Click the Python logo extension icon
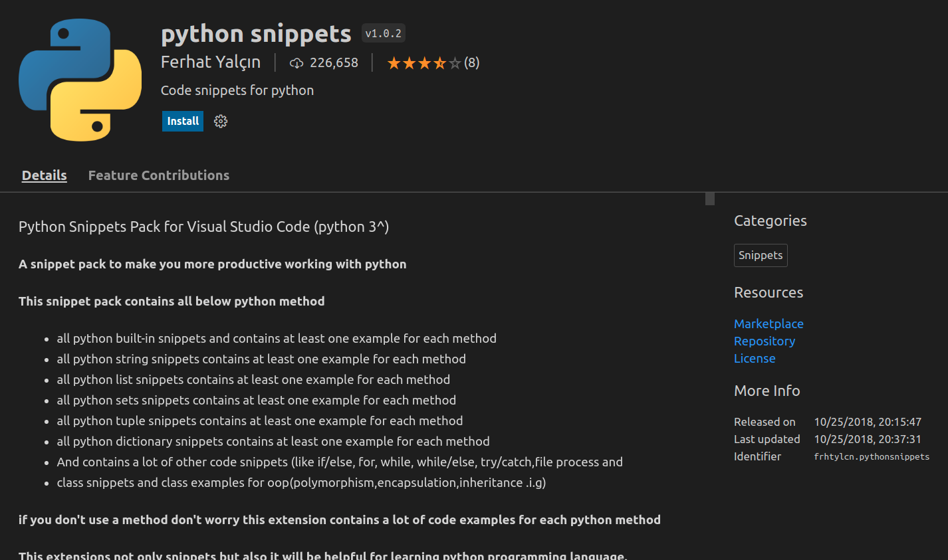Screen dimensions: 948x560 pyautogui.click(x=80, y=80)
